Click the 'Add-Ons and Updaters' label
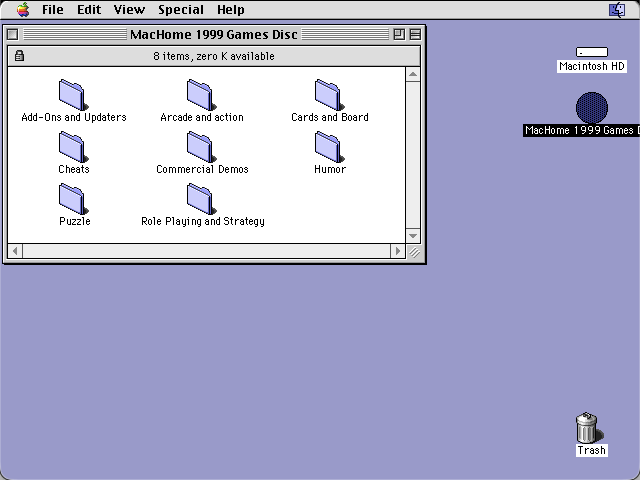The height and width of the screenshot is (480, 640). (x=74, y=117)
